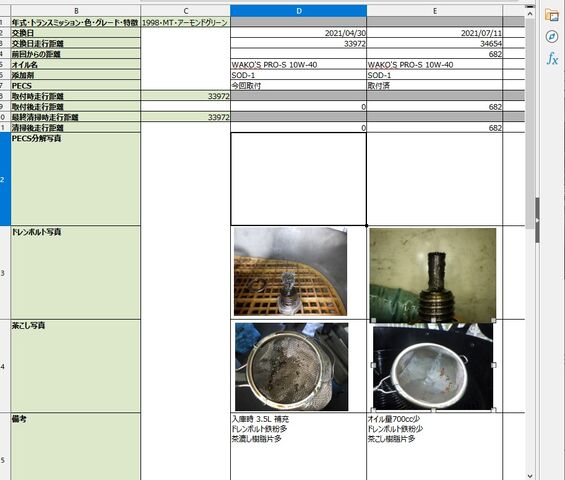Click the 取付済 cell
The width and height of the screenshot is (565, 480).
[x=435, y=85]
